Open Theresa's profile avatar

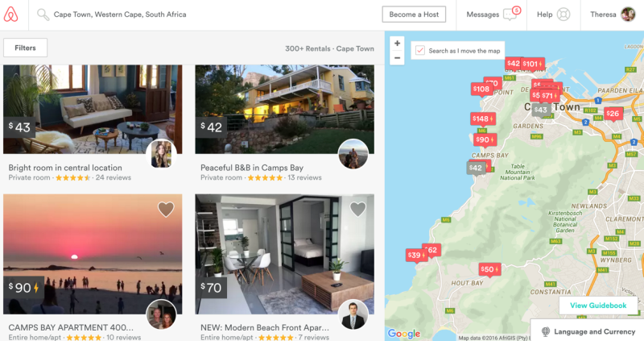[x=628, y=15]
